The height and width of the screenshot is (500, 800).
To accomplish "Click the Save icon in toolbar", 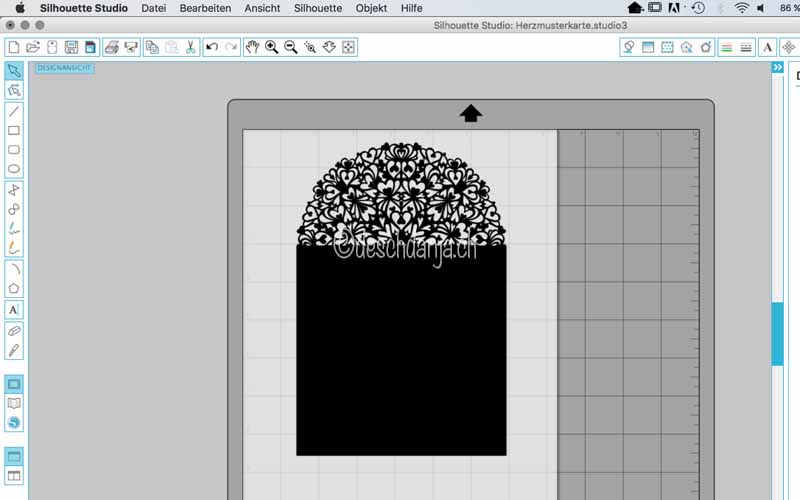I will [x=71, y=47].
